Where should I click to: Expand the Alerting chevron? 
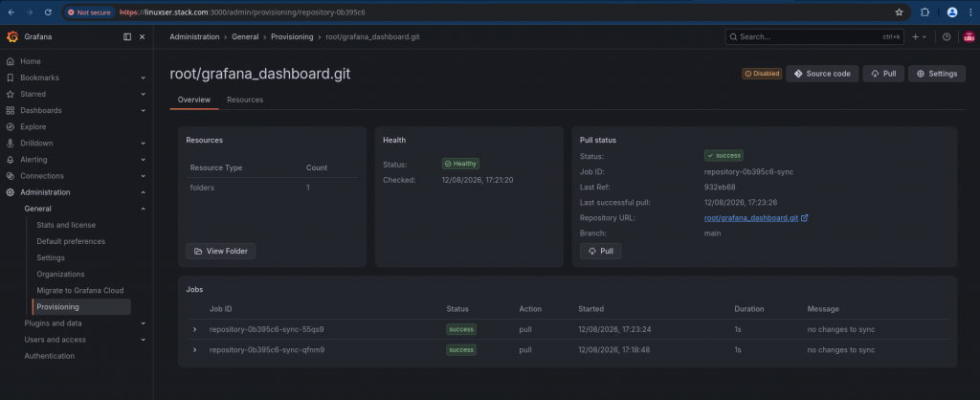pyautogui.click(x=144, y=160)
